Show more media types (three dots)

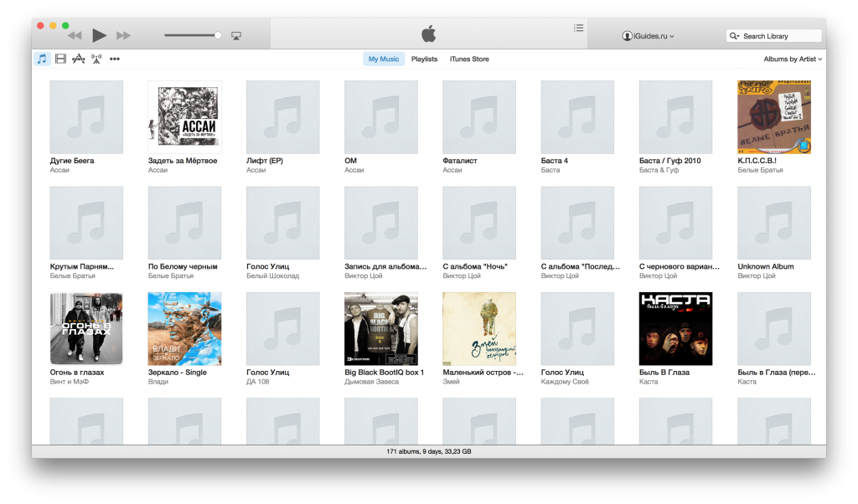(x=114, y=59)
